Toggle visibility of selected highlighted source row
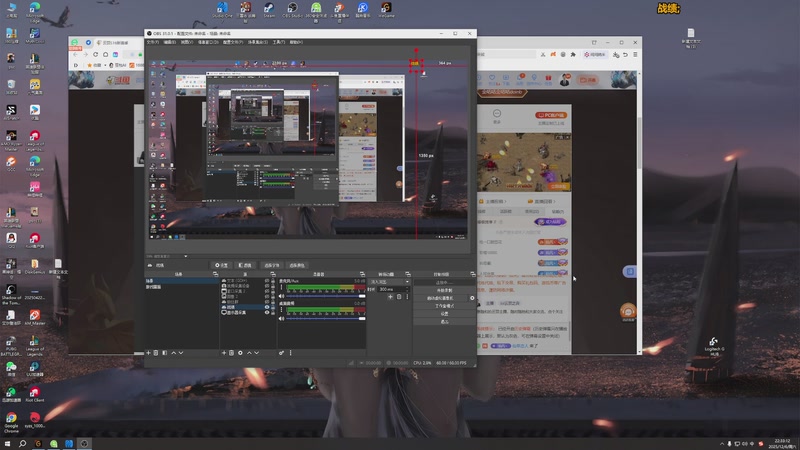This screenshot has height=450, width=800. pyautogui.click(x=267, y=307)
